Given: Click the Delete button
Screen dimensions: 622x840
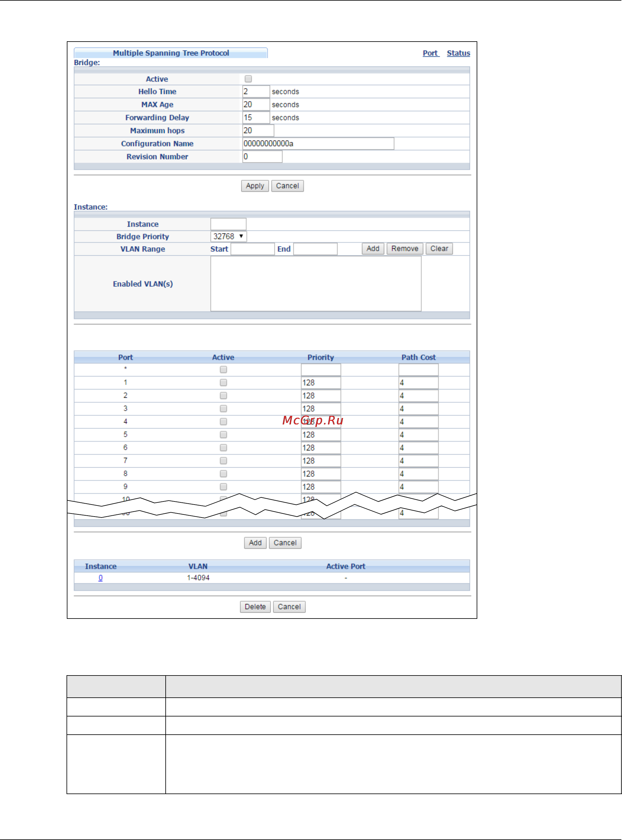Looking at the screenshot, I should pos(255,607).
